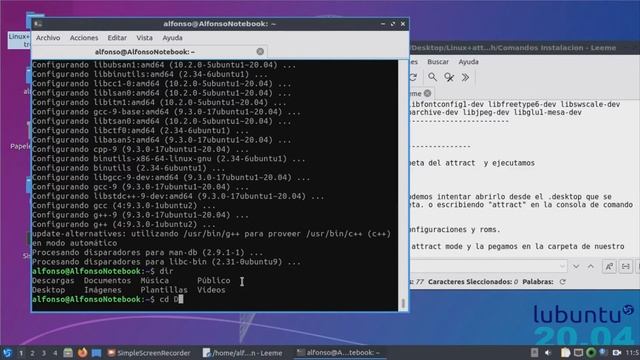Switch to SimpleScreenRecorder in the taskbar

(149, 353)
